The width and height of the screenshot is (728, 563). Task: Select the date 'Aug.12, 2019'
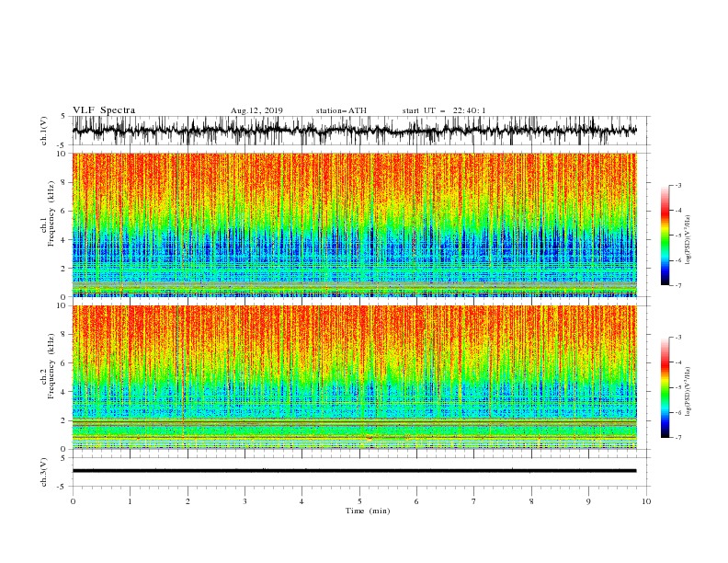click(256, 110)
